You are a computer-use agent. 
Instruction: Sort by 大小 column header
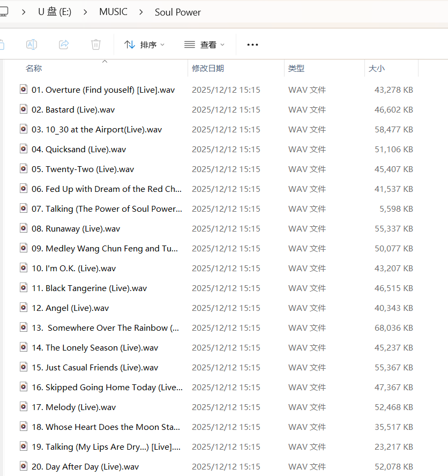coord(376,68)
